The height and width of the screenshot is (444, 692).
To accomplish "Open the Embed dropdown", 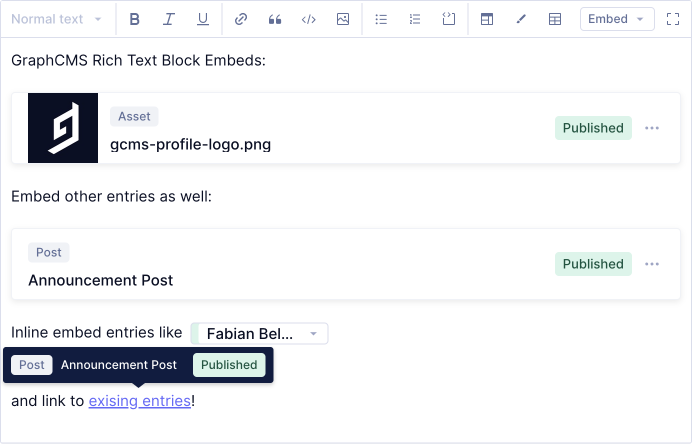I will coord(617,19).
